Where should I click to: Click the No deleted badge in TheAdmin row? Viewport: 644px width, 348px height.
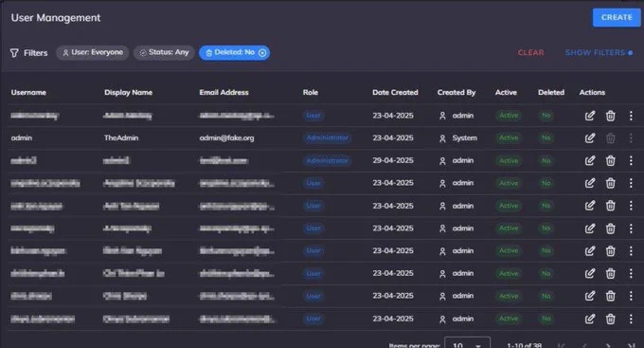546,137
